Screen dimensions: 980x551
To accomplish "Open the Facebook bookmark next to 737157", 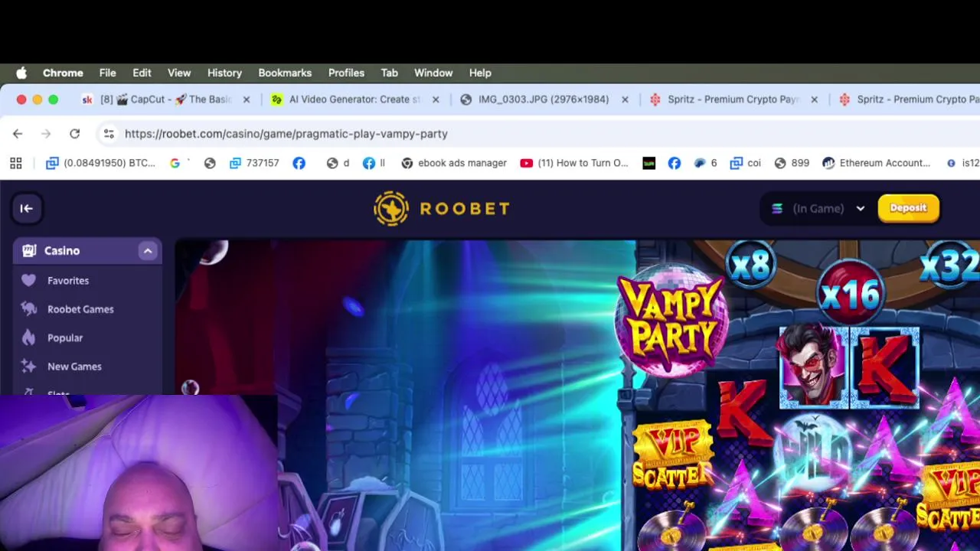I will coord(299,163).
